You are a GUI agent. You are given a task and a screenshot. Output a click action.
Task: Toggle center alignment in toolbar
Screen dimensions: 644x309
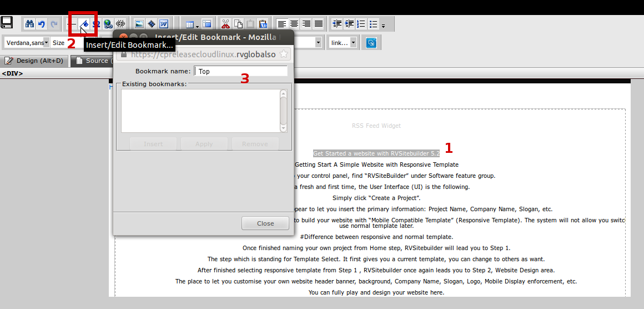point(294,24)
